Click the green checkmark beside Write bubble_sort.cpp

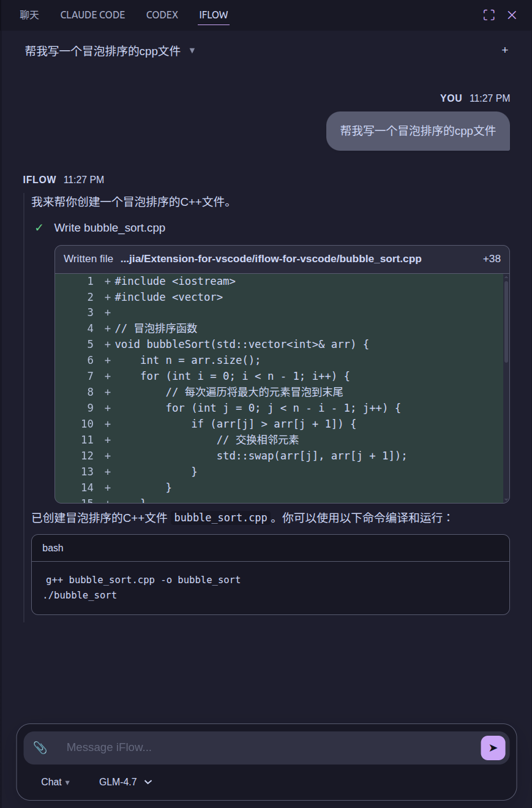pyautogui.click(x=39, y=228)
